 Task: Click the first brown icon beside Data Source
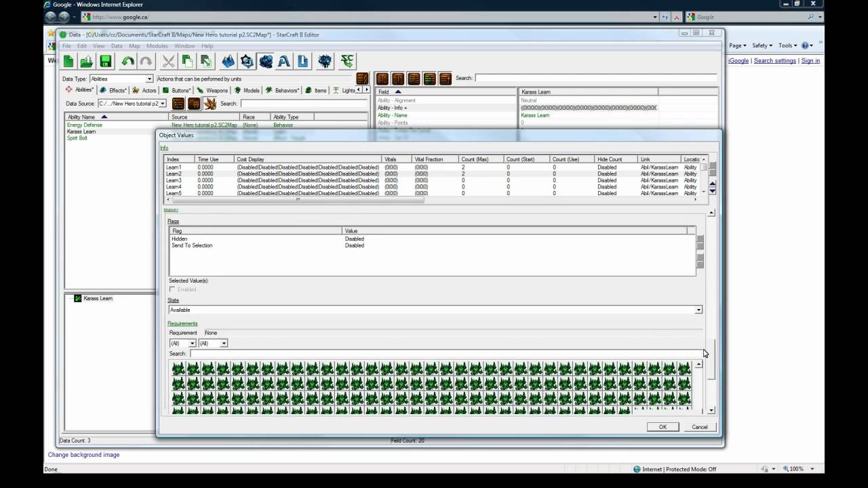click(x=178, y=104)
